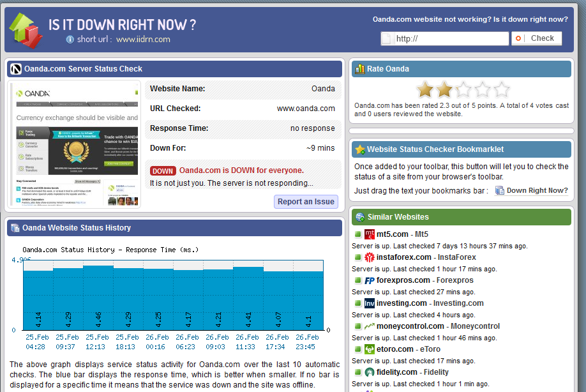Image resolution: width=586 pixels, height=392 pixels.
Task: Click the info icon beside short url
Action: click(x=70, y=39)
